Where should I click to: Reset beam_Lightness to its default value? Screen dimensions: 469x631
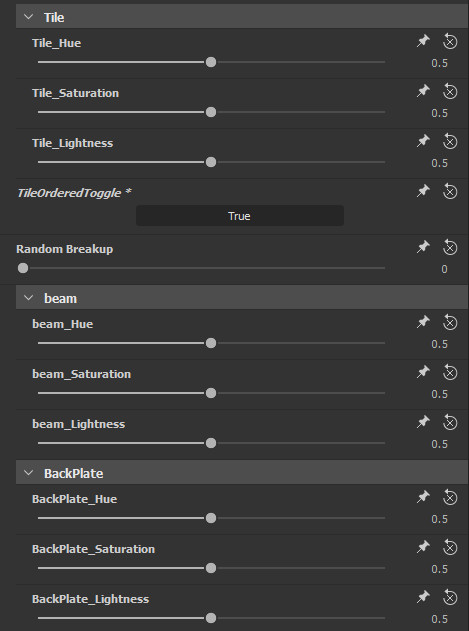pos(450,422)
